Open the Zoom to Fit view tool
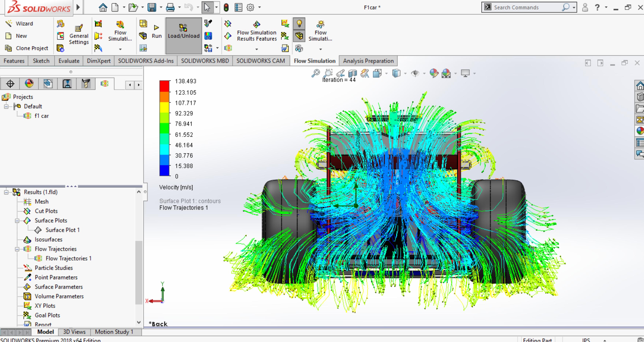644x342 pixels. click(315, 73)
